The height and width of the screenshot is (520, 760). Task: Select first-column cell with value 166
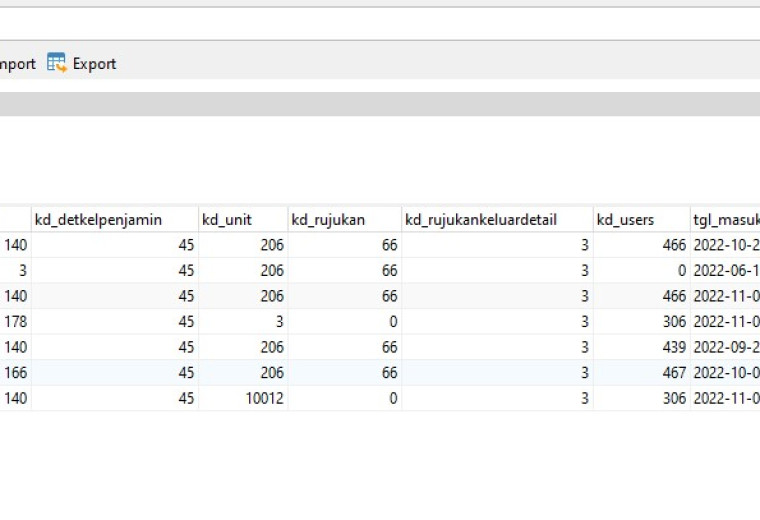coord(16,373)
